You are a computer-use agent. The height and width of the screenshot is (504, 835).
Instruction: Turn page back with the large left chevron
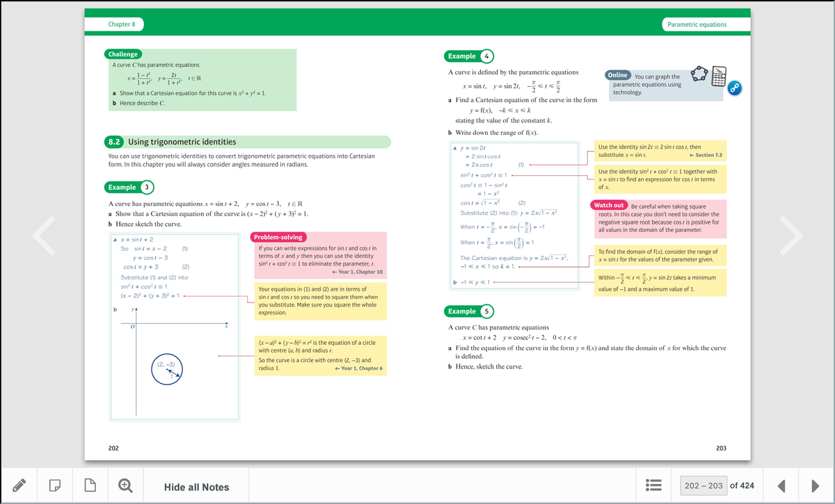coord(43,236)
